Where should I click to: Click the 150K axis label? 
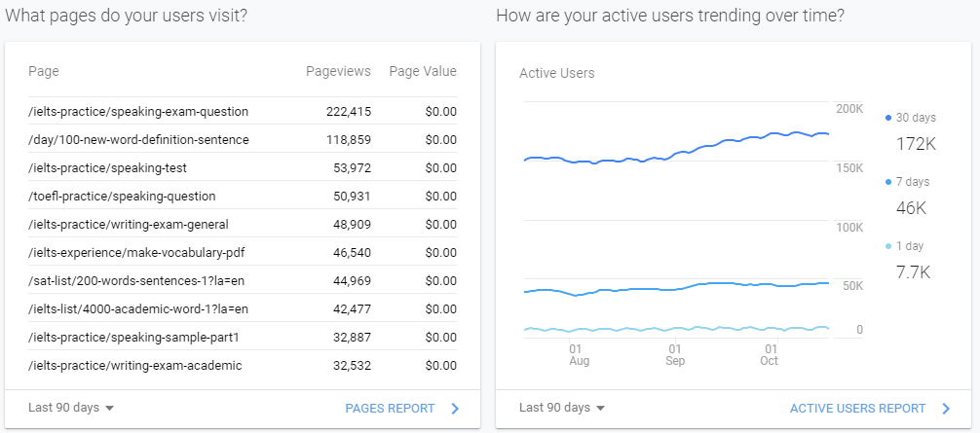click(849, 168)
